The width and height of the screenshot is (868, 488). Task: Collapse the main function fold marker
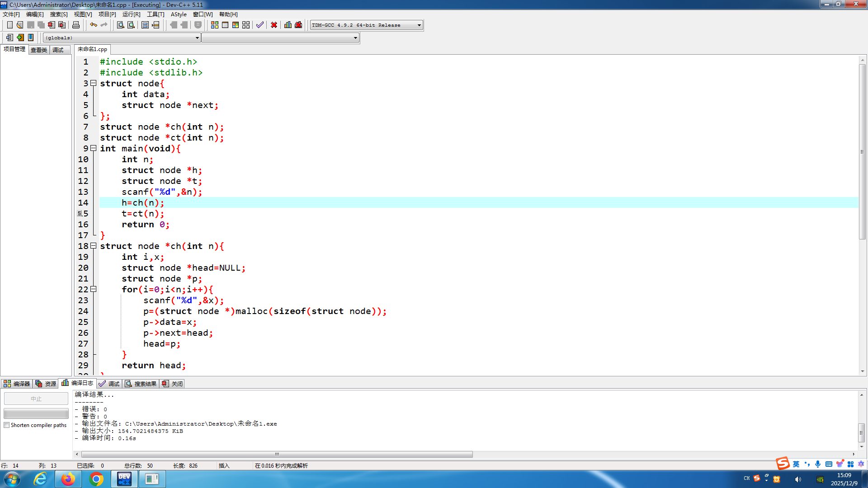[94, 148]
